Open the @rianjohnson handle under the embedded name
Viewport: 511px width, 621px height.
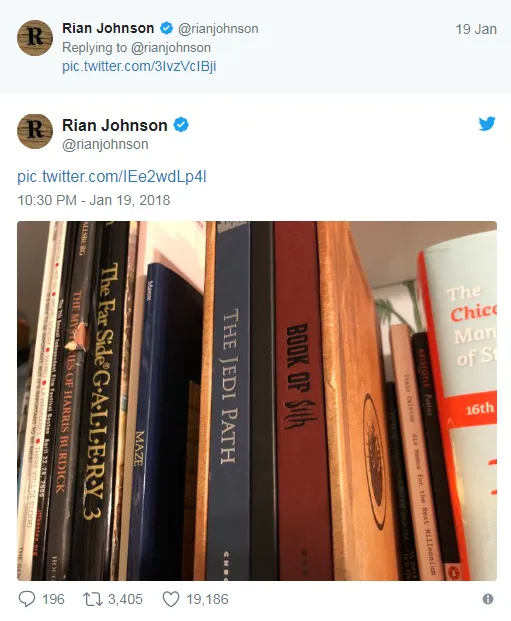[105, 144]
